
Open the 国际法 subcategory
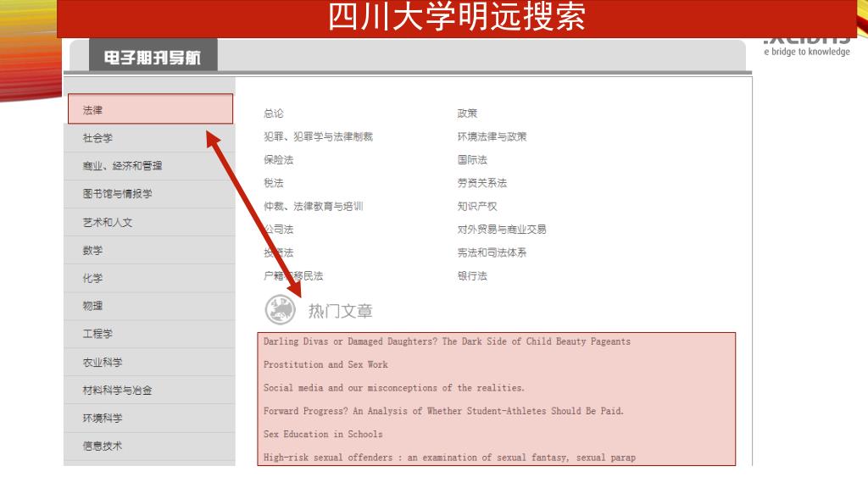pyautogui.click(x=472, y=160)
